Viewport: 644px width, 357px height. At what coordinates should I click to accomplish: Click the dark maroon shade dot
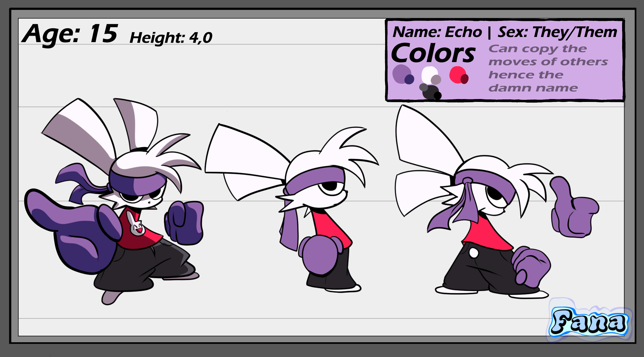[464, 79]
